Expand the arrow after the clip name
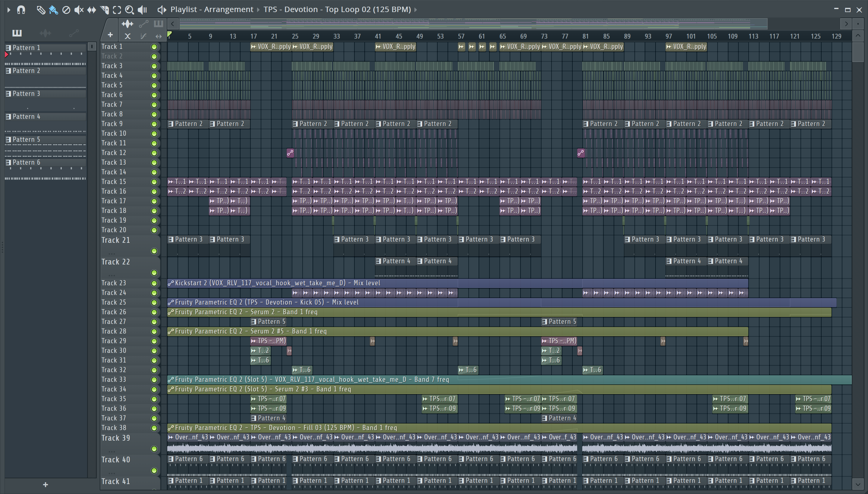This screenshot has width=868, height=494. tap(416, 10)
